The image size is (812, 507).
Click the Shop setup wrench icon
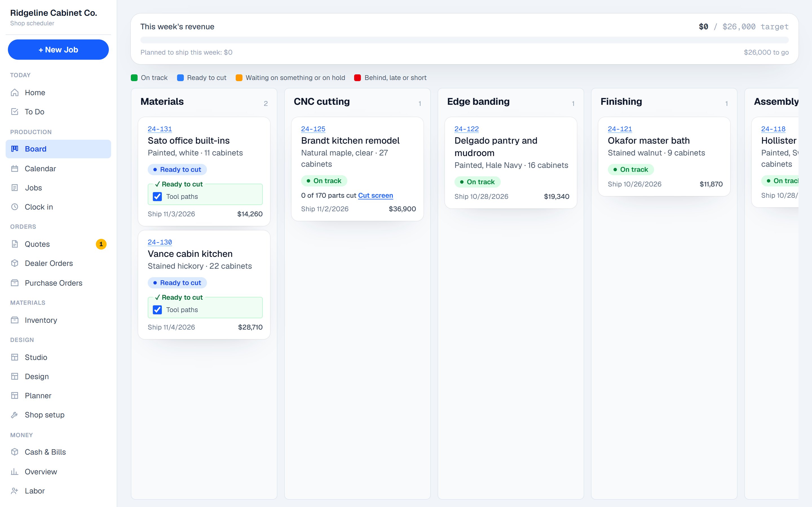pos(14,415)
